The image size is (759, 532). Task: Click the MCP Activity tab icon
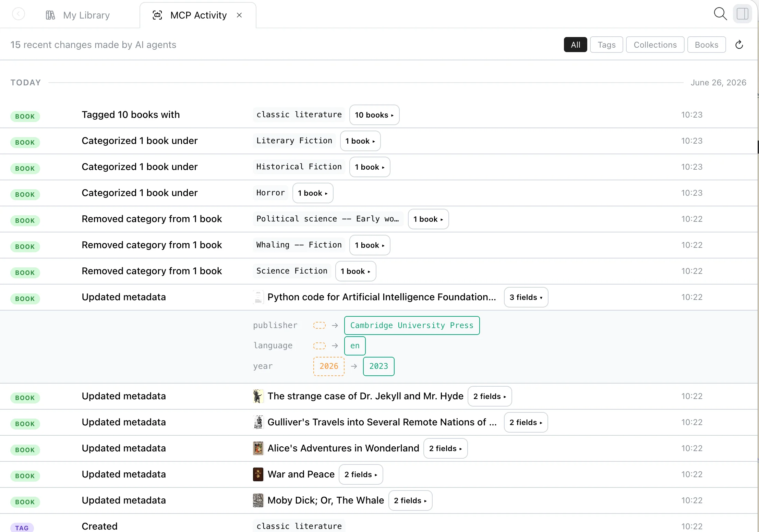(x=157, y=15)
